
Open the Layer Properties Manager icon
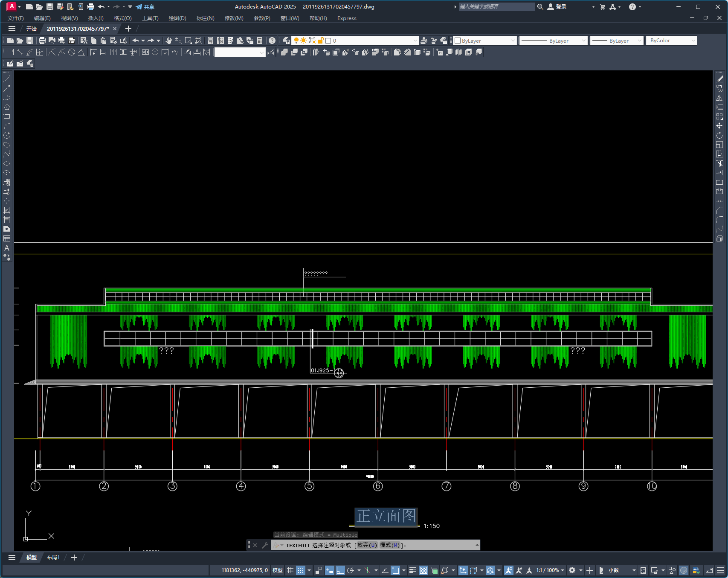coord(286,41)
